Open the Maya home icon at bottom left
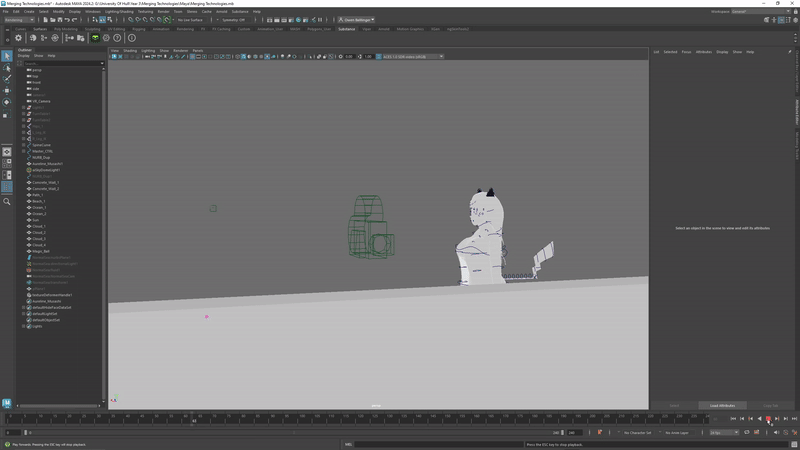 (x=6, y=403)
